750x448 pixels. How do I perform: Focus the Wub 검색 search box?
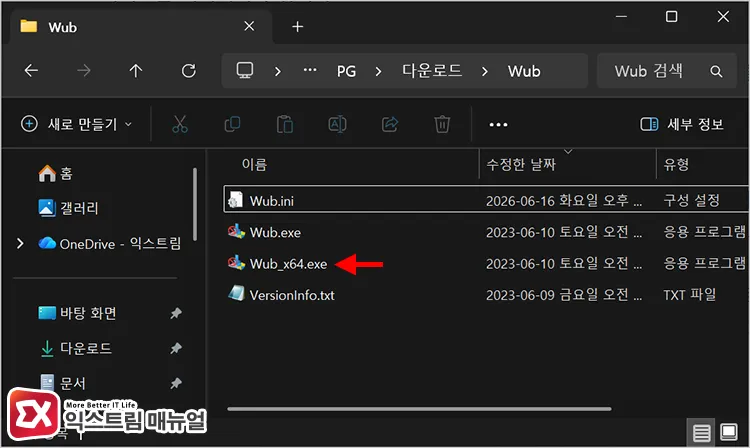click(x=667, y=71)
